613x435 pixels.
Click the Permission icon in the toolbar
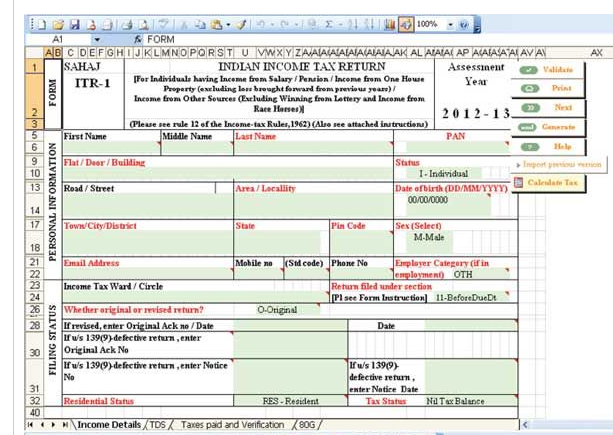[x=91, y=24]
